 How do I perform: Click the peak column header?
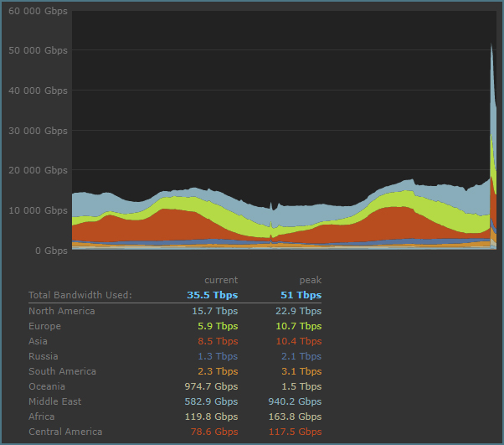click(311, 280)
